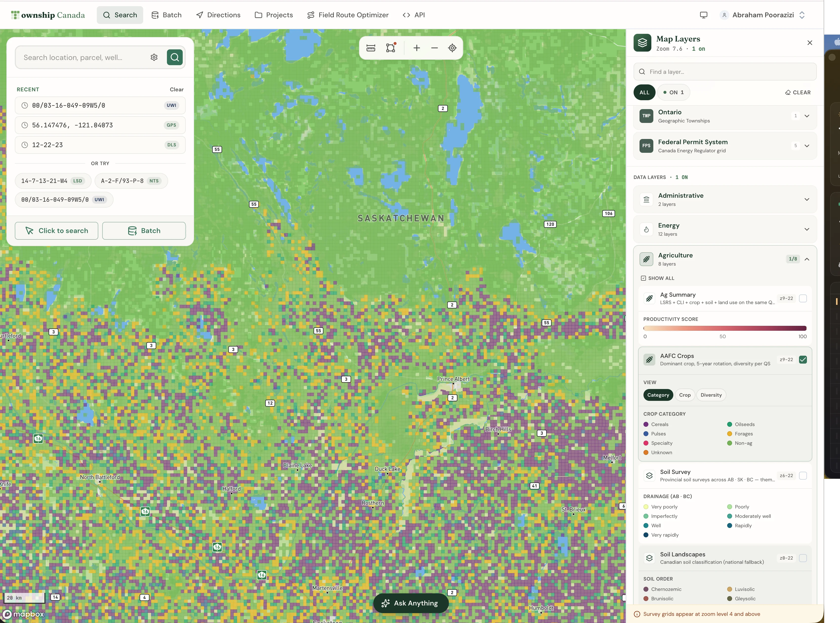Click the Find a layer input field

[725, 72]
